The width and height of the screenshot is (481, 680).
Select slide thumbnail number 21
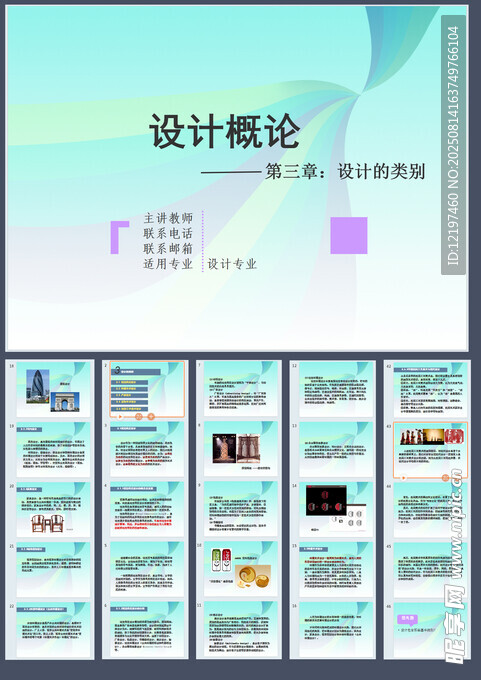[x=53, y=569]
